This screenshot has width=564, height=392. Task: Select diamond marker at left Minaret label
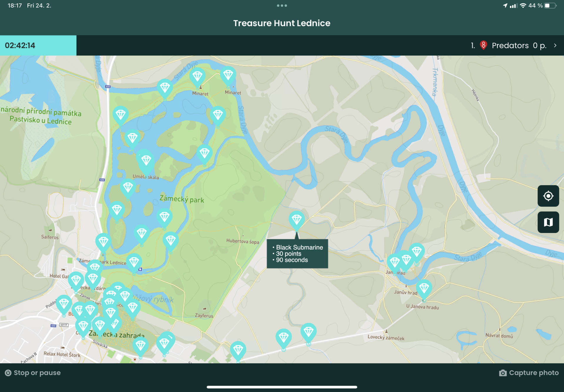coord(197,77)
